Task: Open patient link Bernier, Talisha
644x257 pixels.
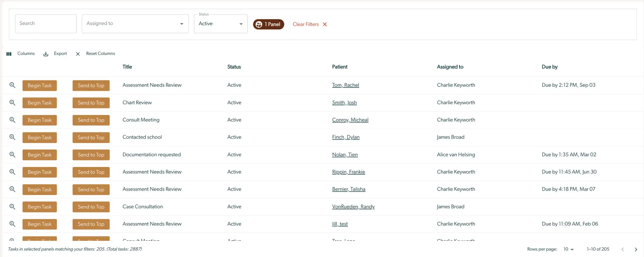Action: coord(348,189)
